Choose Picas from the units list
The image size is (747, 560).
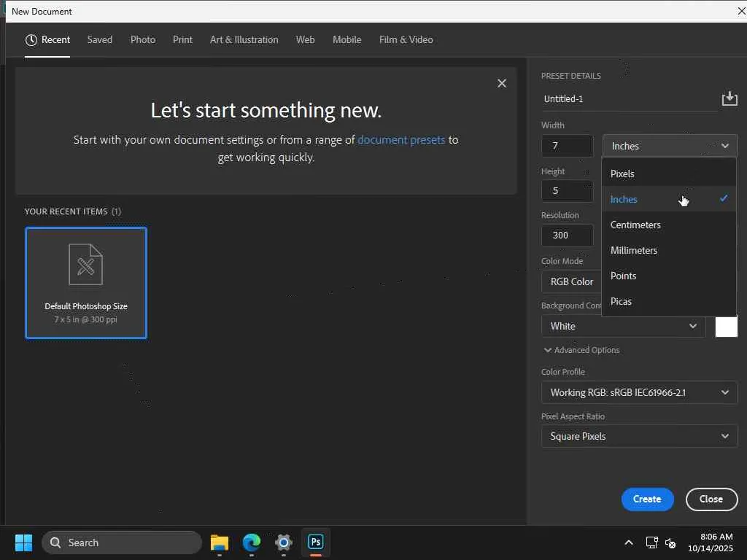669,301
